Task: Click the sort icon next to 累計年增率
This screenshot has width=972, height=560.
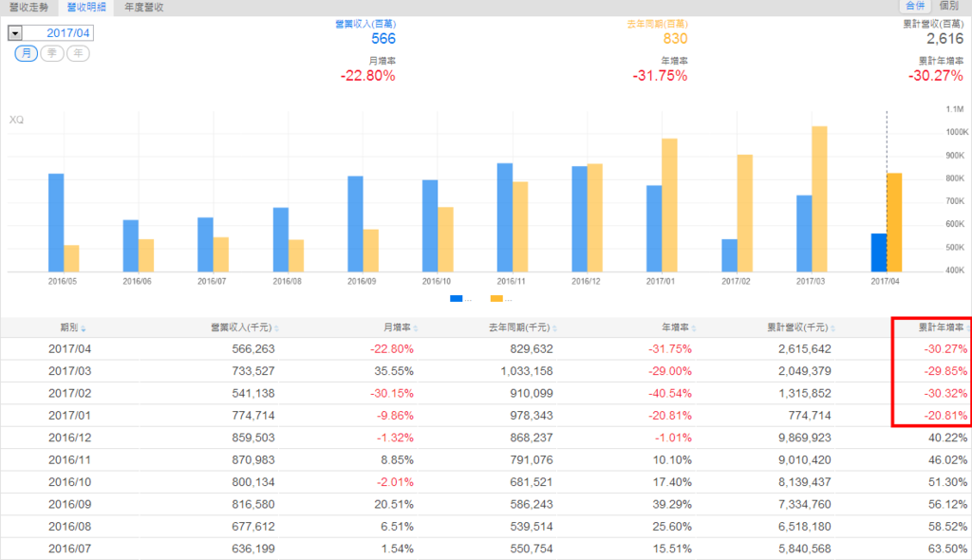Action: coord(968,328)
